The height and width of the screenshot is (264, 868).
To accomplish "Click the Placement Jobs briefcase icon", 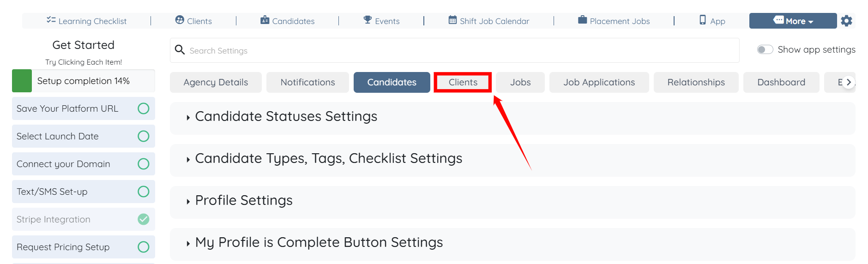I will point(583,20).
